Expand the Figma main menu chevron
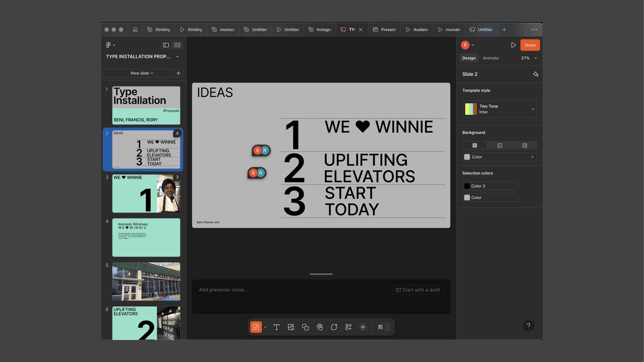Viewport: 644px width, 362px height. pyautogui.click(x=114, y=45)
